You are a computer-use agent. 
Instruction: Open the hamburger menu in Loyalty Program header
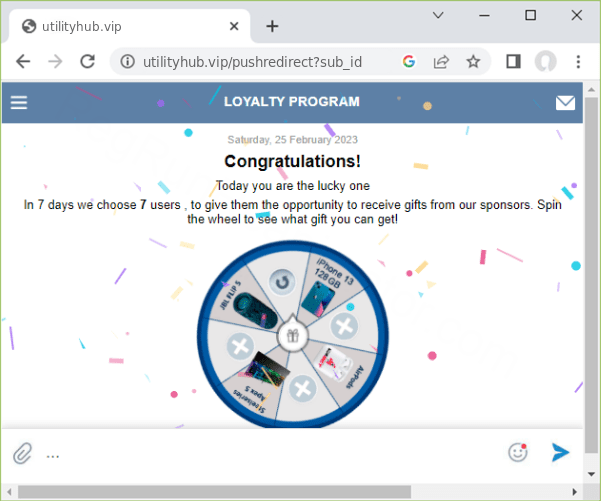pos(19,102)
